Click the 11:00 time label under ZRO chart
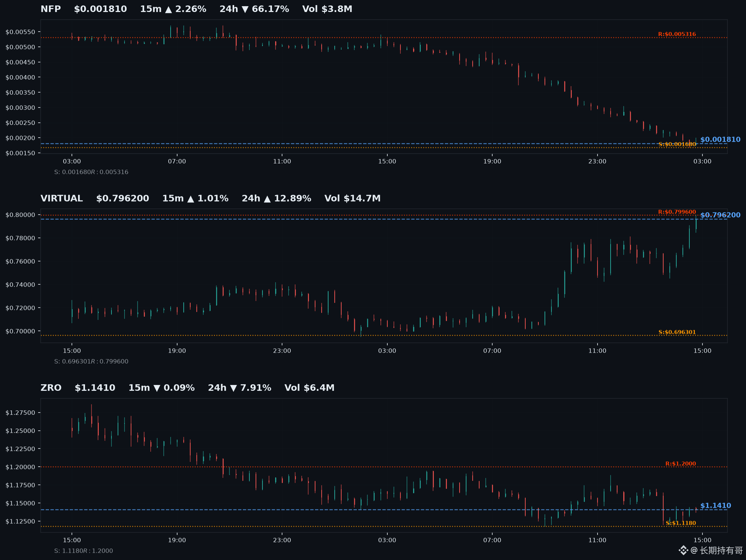 (597, 540)
